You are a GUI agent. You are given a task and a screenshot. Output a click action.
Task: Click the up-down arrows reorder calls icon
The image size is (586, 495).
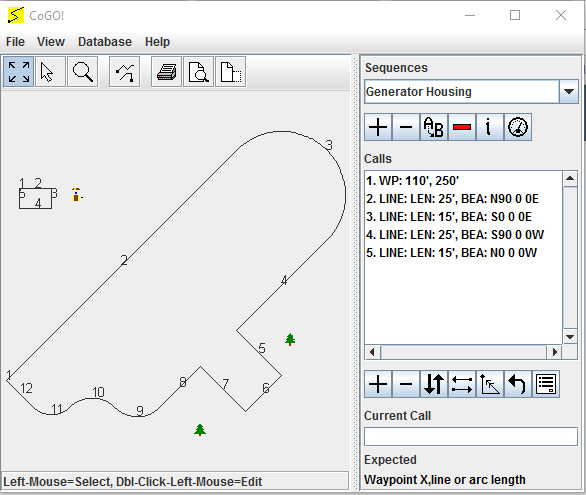(x=434, y=384)
